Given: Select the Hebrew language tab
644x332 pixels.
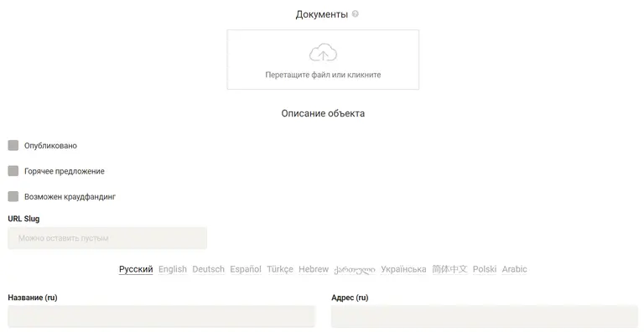Looking at the screenshot, I should coord(314,269).
